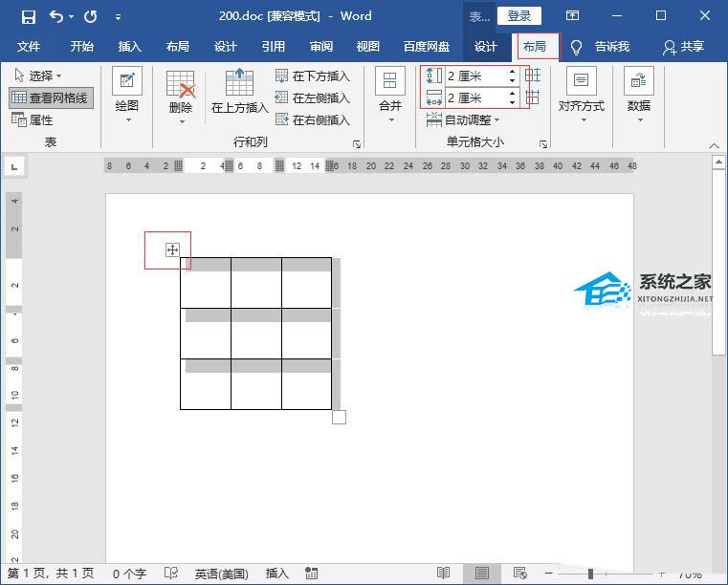Insert a row above (在上方插入)
The height and width of the screenshot is (585, 728).
tap(239, 93)
